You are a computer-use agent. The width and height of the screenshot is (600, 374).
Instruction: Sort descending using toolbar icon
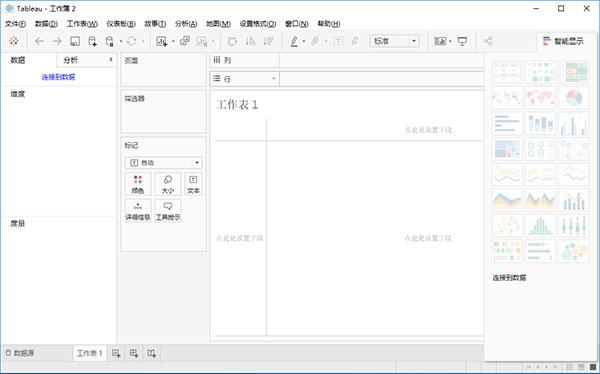(x=268, y=41)
